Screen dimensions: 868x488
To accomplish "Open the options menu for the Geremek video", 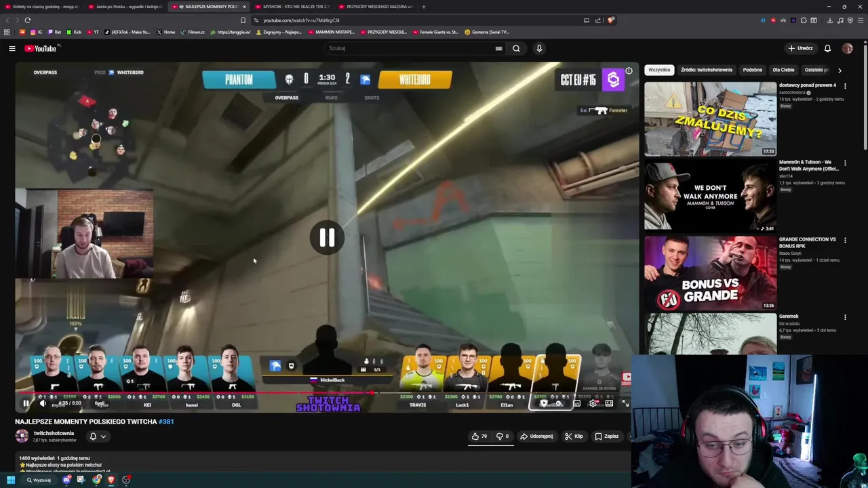I will [x=845, y=317].
